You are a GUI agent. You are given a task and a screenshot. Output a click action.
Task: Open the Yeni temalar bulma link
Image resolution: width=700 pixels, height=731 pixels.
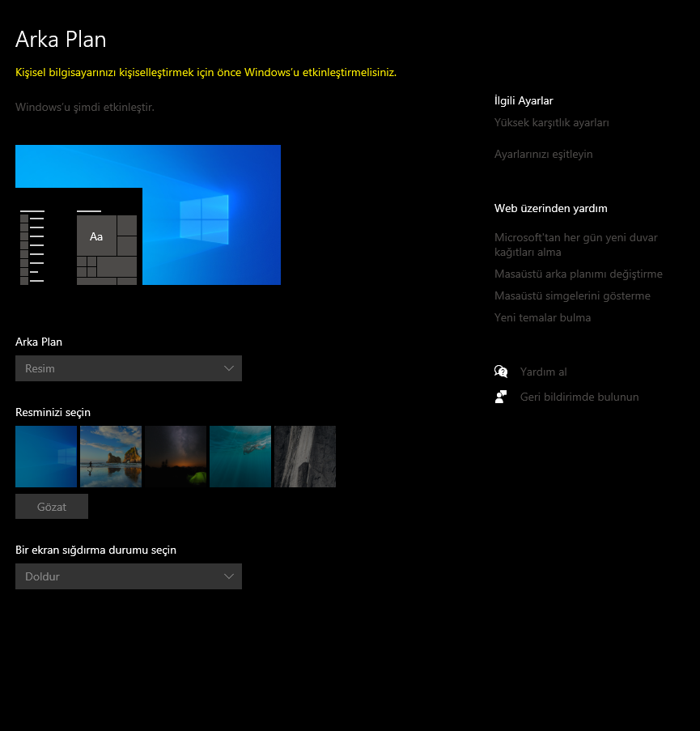click(542, 318)
